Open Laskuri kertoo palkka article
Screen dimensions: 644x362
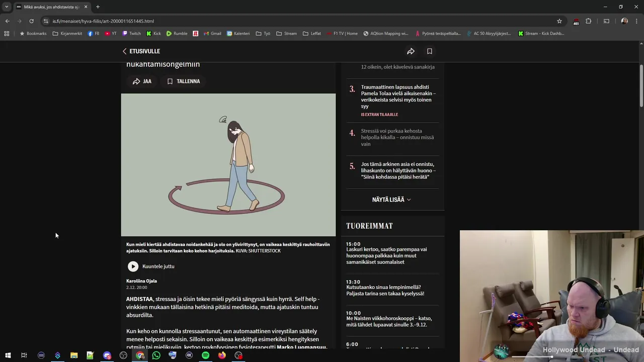click(x=386, y=255)
